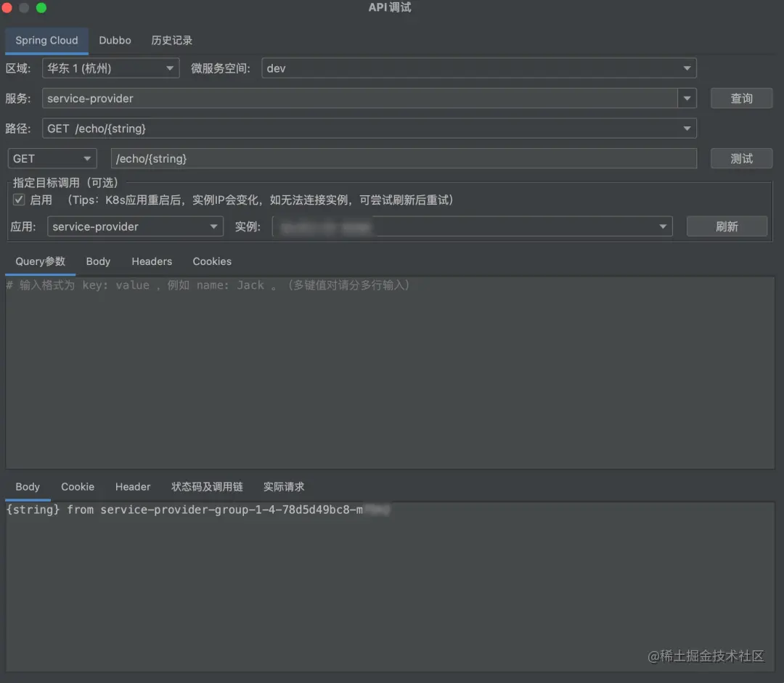Expand the 微服务空间 dev dropdown
Viewport: 784px width, 683px height.
tap(478, 68)
